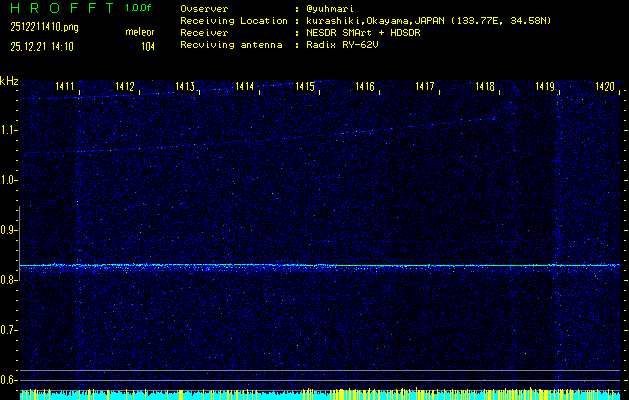The width and height of the screenshot is (629, 400).
Task: Click the kHz unit label
Action: tap(9, 81)
